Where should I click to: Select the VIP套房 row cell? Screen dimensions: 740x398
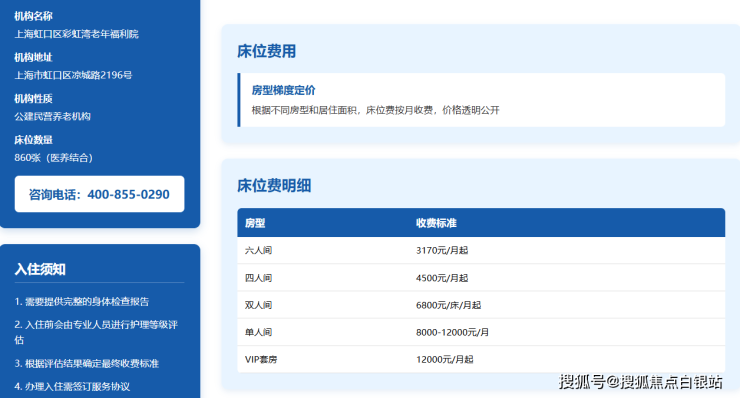(x=261, y=359)
